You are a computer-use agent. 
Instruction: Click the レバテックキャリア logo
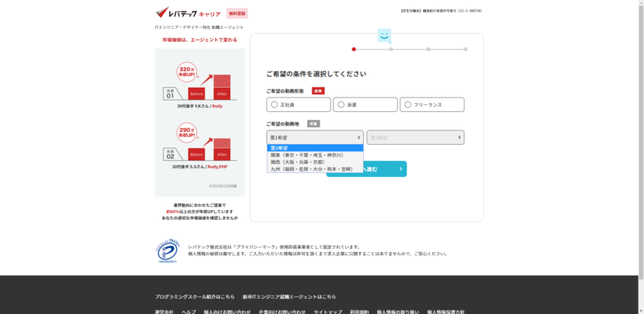pos(188,13)
